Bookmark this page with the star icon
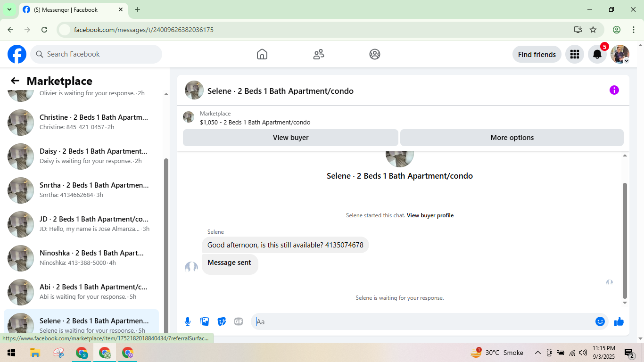Screen dimensions: 644x362 [593, 30]
